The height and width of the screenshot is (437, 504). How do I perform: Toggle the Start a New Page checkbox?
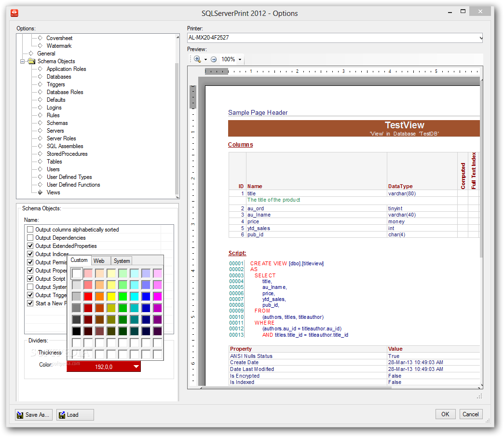pos(30,303)
